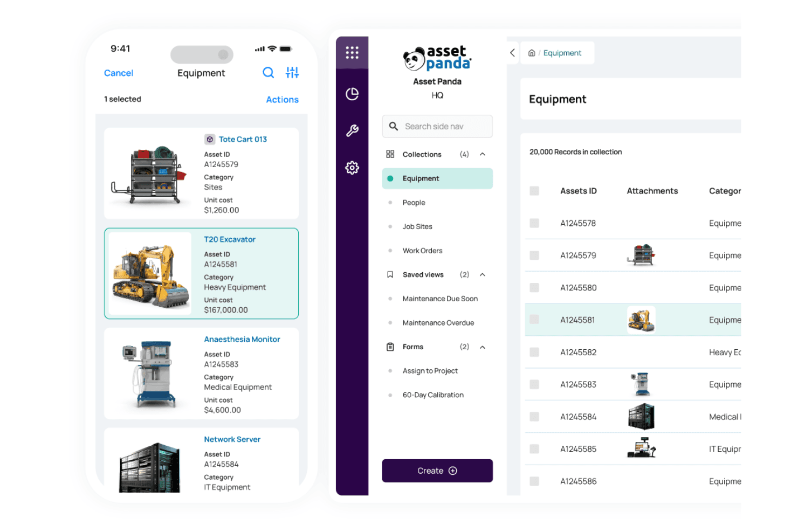Click the cube icon beside Tote Cart 013
This screenshot has width=798, height=532.
(x=210, y=139)
